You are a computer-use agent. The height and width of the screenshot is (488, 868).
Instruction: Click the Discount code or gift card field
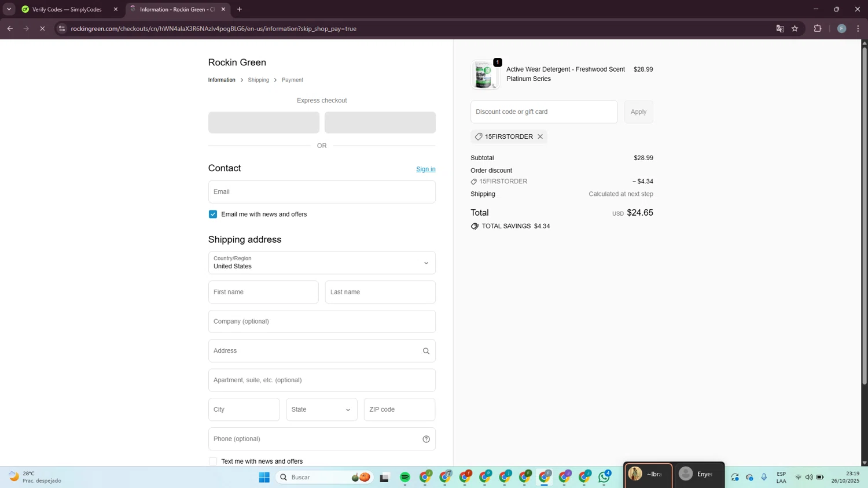coord(544,112)
